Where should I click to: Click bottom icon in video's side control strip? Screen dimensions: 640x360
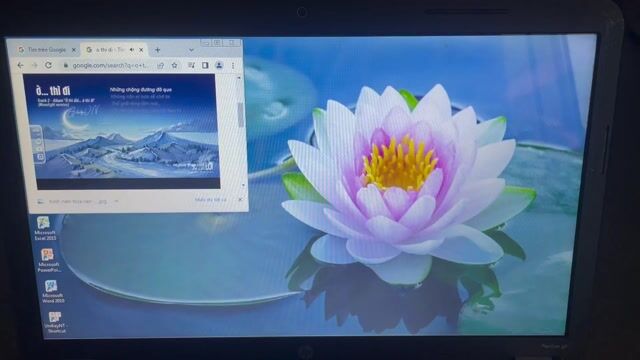(x=40, y=157)
